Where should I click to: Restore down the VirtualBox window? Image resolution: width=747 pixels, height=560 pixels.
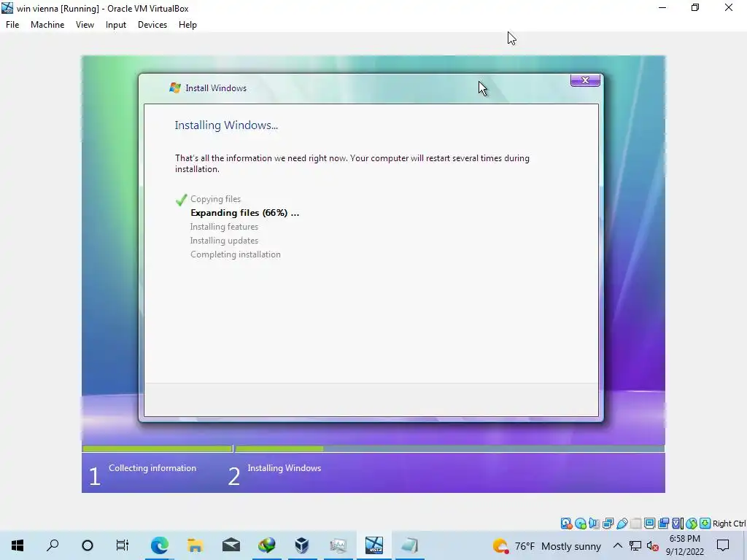695,7
